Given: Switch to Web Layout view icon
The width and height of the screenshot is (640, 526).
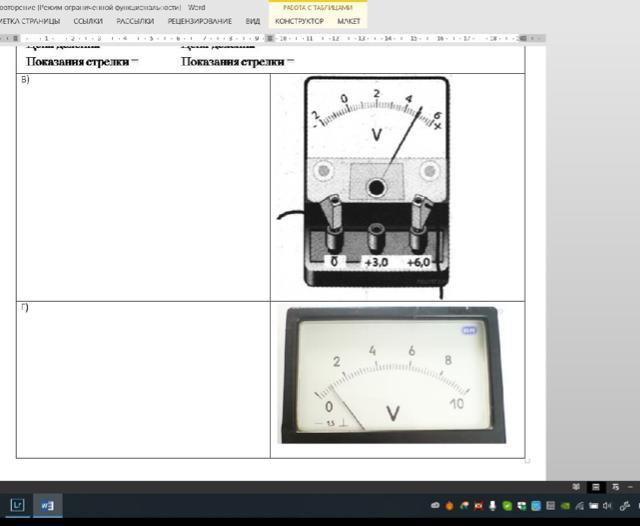Looking at the screenshot, I should (616, 487).
